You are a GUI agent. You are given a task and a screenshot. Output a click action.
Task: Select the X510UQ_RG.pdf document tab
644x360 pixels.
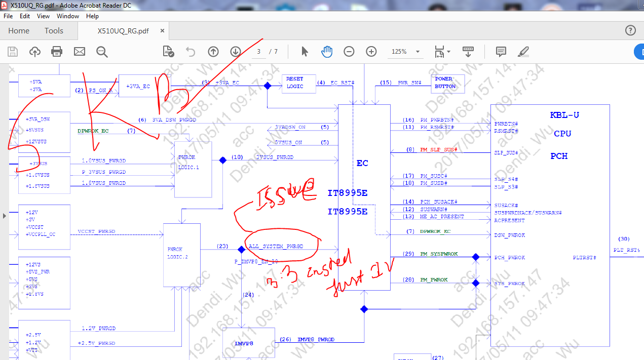click(123, 30)
